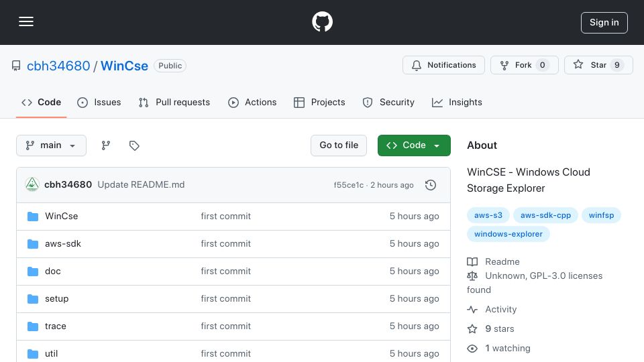Select the aws-sdk-cpp topic tag
The width and height of the screenshot is (644, 362).
coord(545,215)
